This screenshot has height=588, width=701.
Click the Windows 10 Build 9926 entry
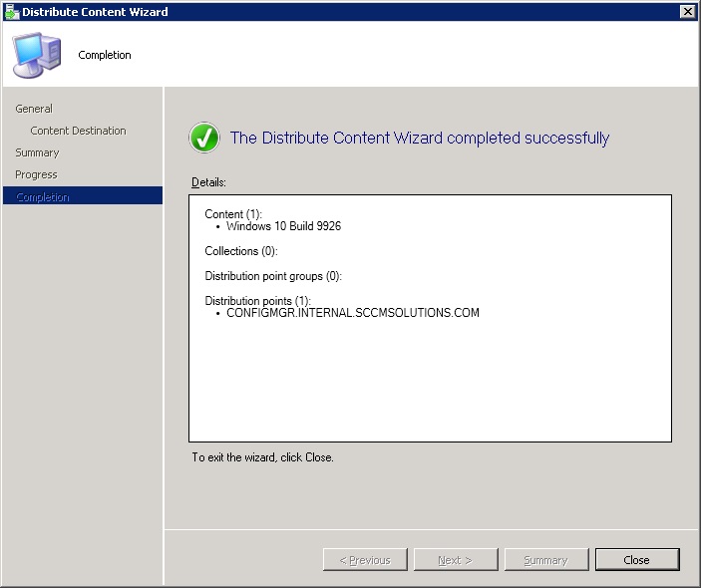[283, 226]
